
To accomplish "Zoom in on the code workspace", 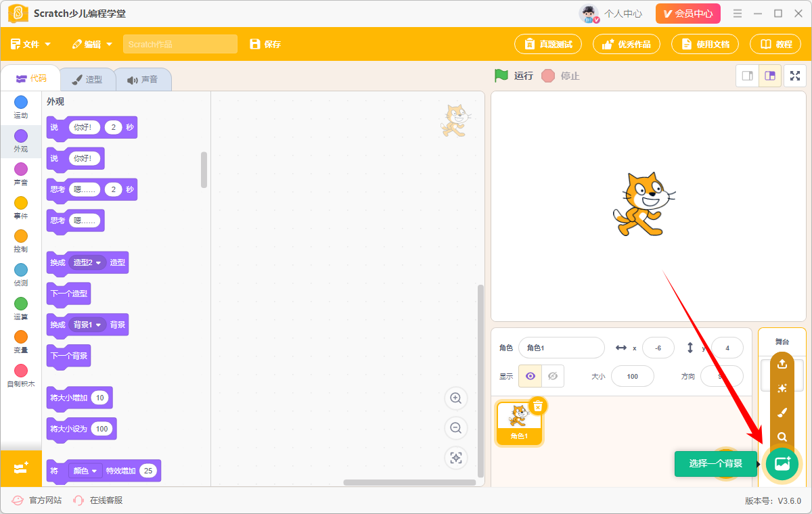I will pos(456,398).
